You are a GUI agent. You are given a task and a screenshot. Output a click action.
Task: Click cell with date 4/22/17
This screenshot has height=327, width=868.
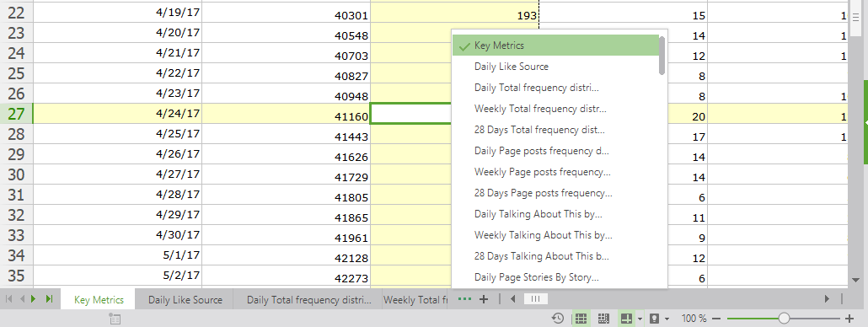coord(118,73)
